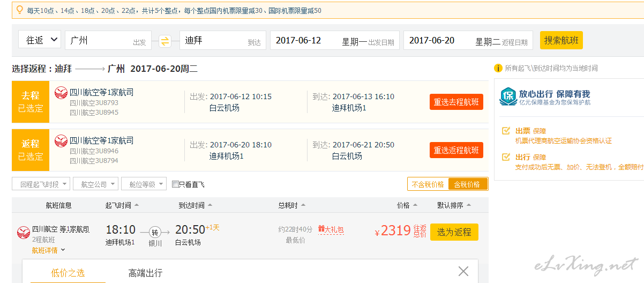Click the lightbulb tip icon
The width and height of the screenshot is (644, 283).
tap(20, 10)
